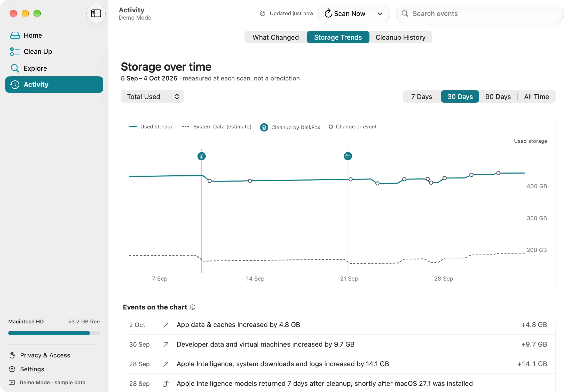The width and height of the screenshot is (568, 392).
Task: Click the arrow icon on 30 Sep event
Action: pyautogui.click(x=166, y=345)
